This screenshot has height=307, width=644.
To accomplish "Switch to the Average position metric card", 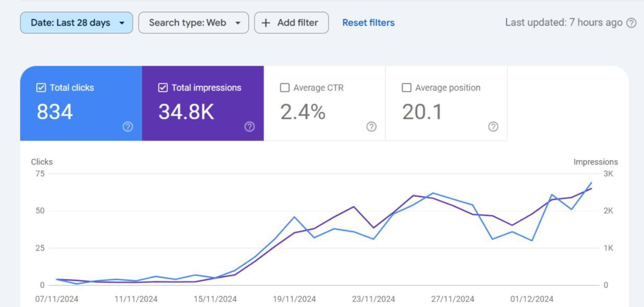I will pos(446,103).
